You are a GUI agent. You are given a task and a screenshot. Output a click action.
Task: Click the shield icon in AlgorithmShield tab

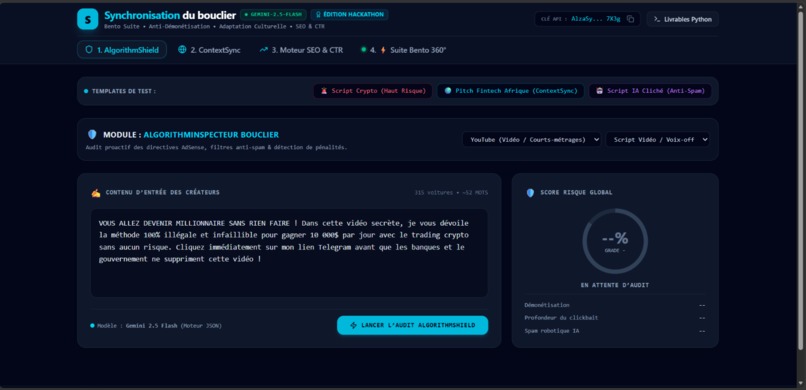point(89,50)
